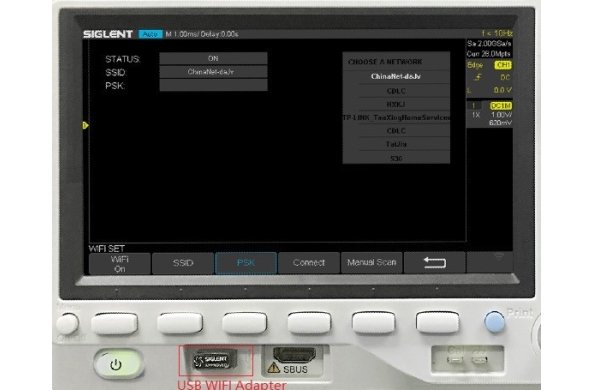Choose the TP-LINK_TaoXingHomeService network
The image size is (600, 390).
point(396,117)
